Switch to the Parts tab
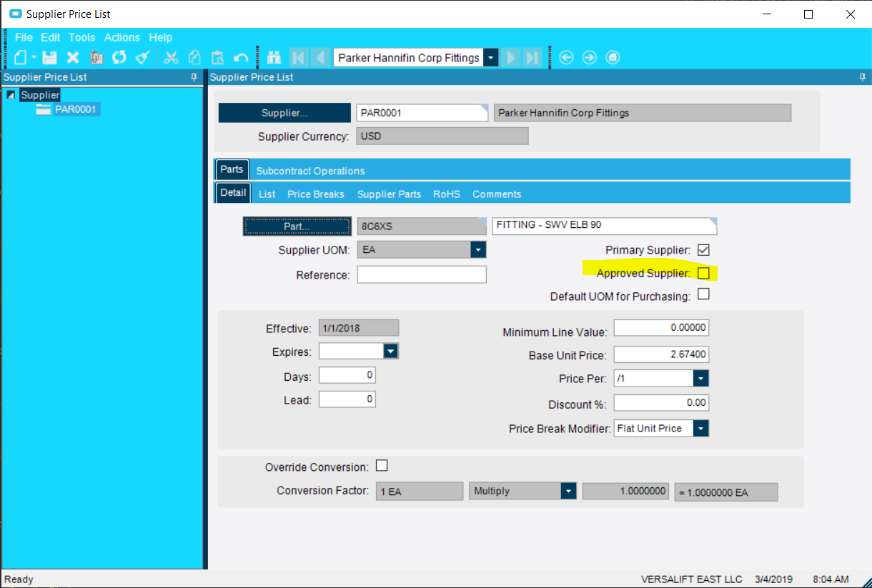The width and height of the screenshot is (872, 588). click(x=232, y=169)
